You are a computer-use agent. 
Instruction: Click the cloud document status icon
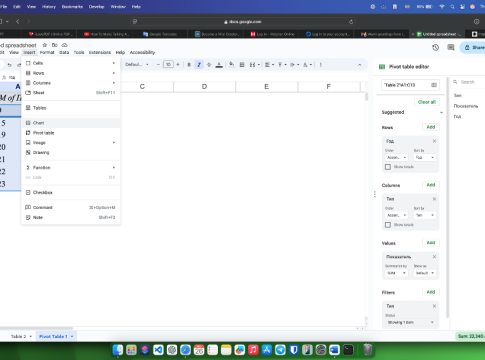coord(65,45)
